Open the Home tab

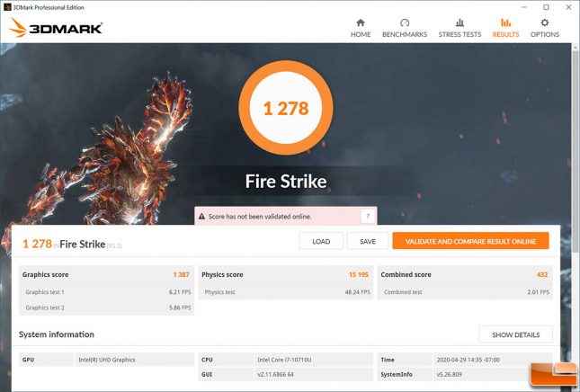coord(361,28)
